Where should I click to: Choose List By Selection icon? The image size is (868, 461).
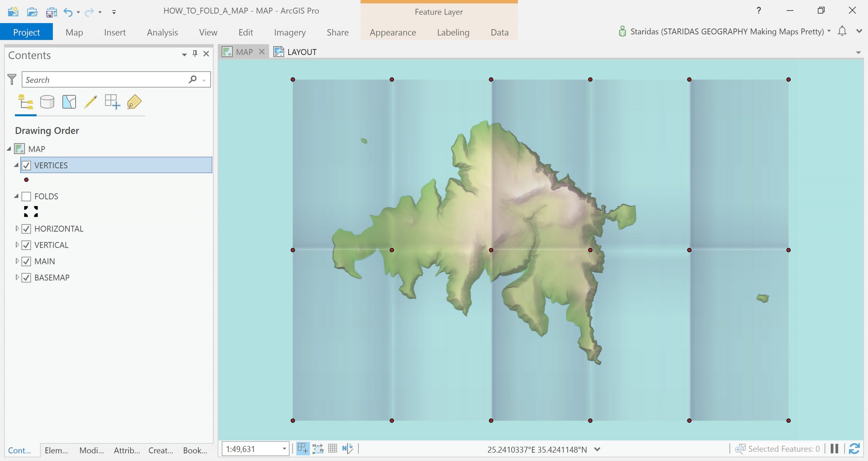coord(69,102)
